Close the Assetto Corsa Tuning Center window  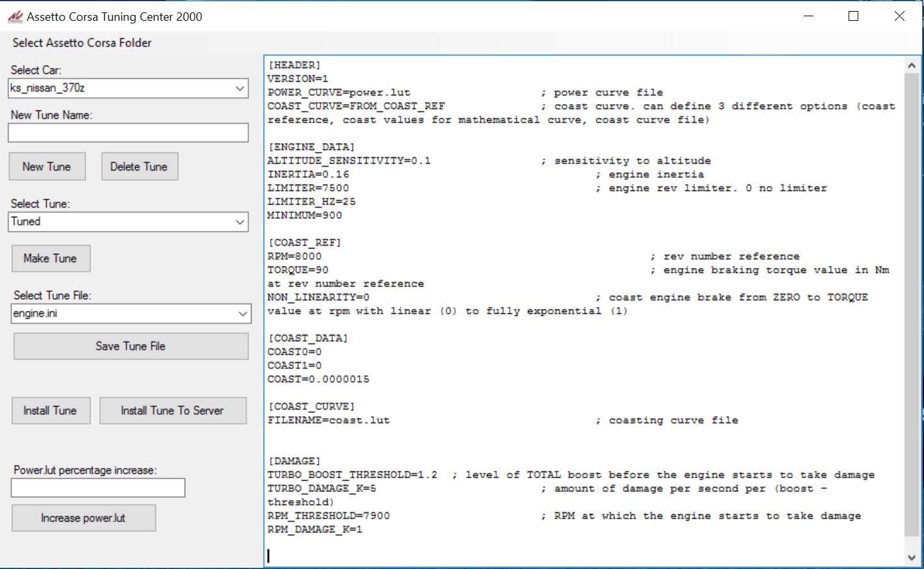(x=899, y=16)
